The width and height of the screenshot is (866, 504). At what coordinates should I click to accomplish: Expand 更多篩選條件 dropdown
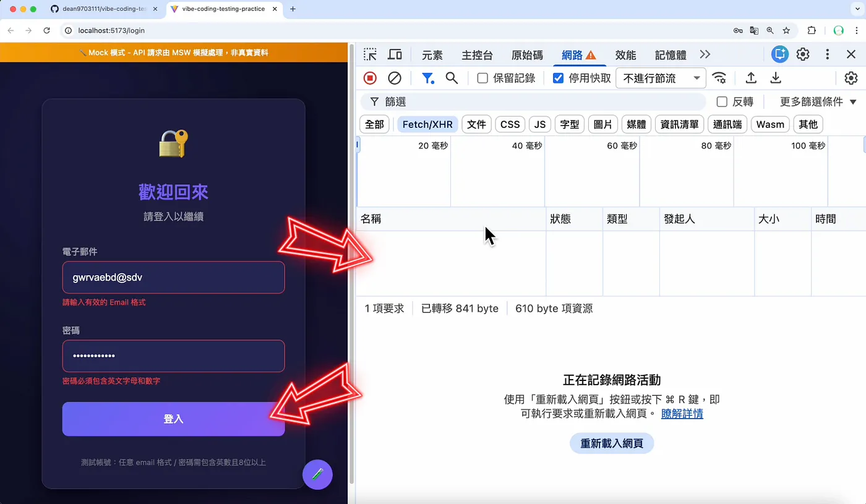pyautogui.click(x=818, y=101)
